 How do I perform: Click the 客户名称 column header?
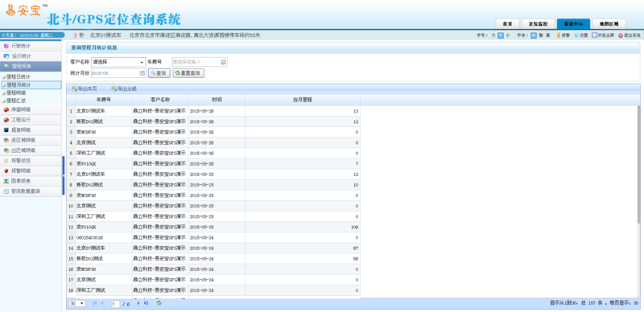coord(160,100)
